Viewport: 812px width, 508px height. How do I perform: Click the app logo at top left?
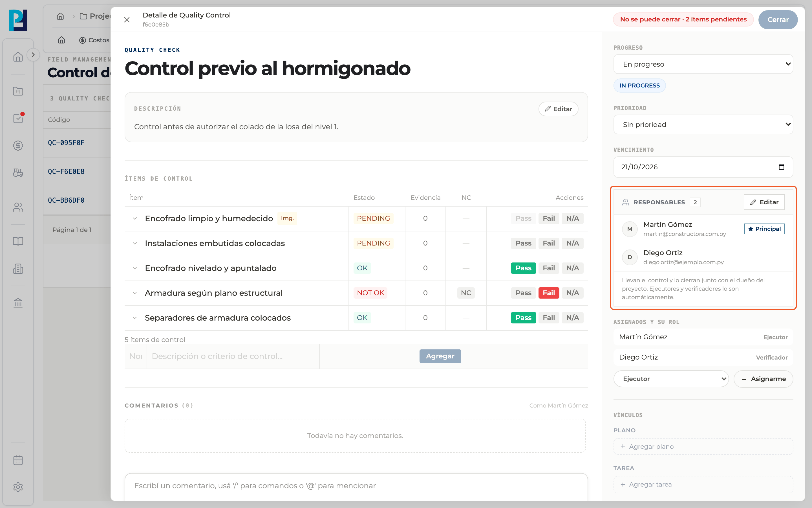[x=18, y=20]
